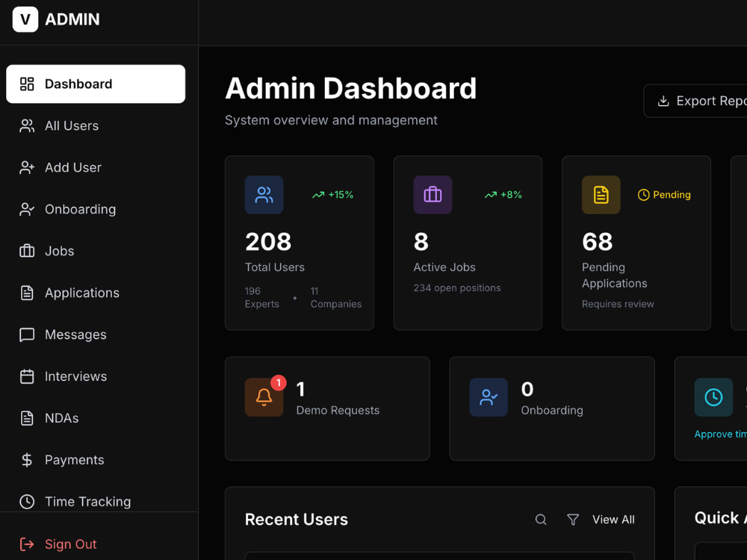Click the ADMIN brand title
The height and width of the screenshot is (560, 747).
click(x=72, y=19)
